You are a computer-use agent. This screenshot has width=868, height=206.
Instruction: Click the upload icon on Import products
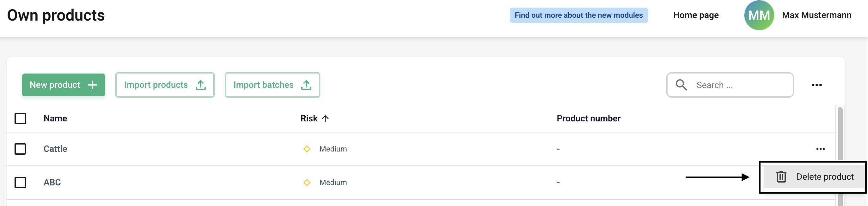[201, 85]
